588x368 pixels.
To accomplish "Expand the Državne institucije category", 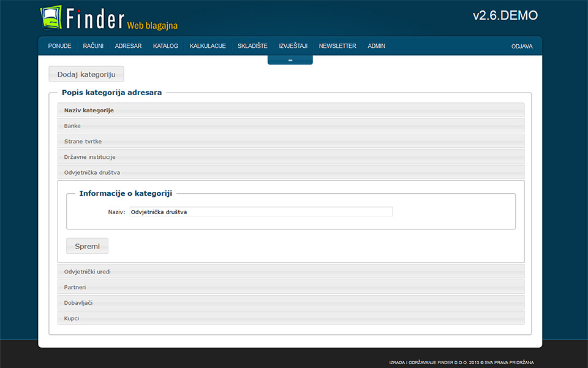I will coord(291,157).
